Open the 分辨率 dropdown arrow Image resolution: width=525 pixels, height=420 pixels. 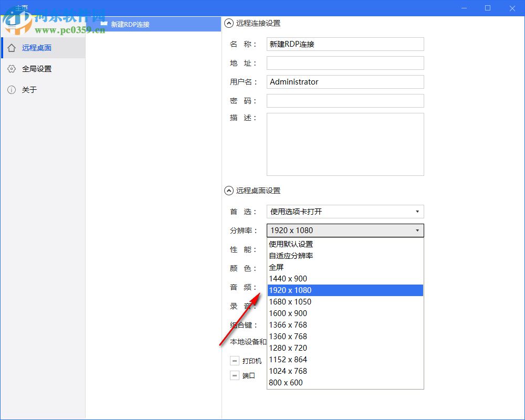pyautogui.click(x=418, y=230)
